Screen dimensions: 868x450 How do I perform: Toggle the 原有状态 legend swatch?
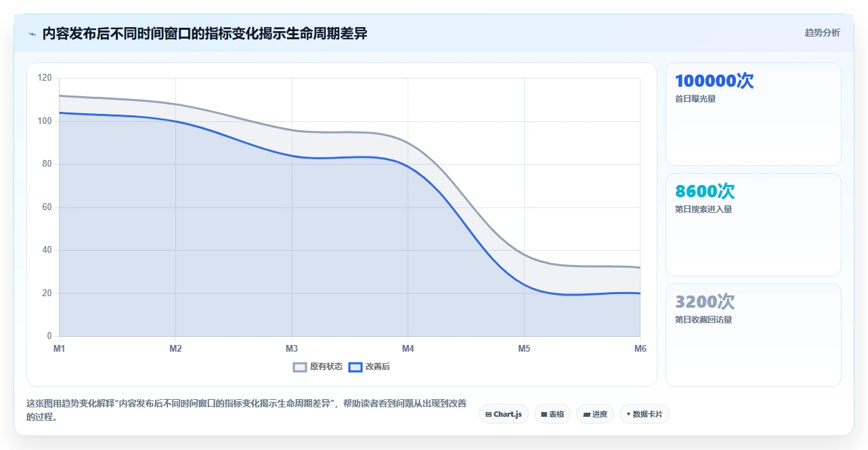[300, 367]
